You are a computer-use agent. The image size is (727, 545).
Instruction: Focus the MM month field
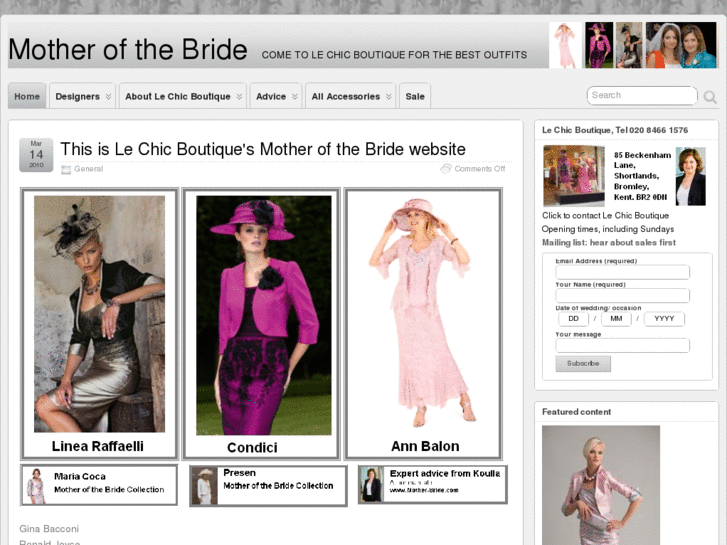click(x=616, y=319)
